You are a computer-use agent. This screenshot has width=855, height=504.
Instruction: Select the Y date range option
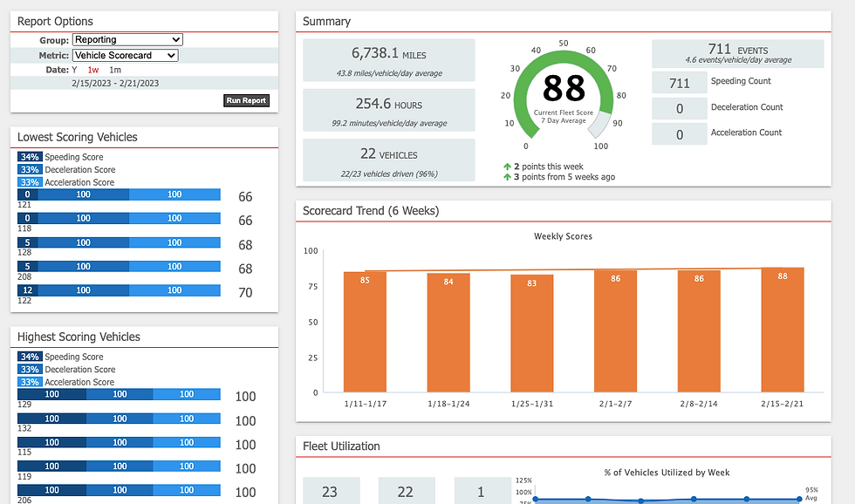pyautogui.click(x=74, y=70)
